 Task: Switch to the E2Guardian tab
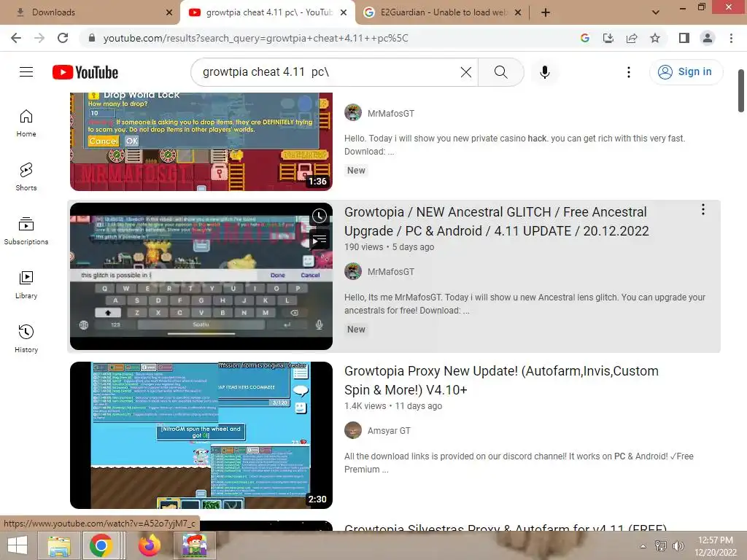(x=443, y=12)
